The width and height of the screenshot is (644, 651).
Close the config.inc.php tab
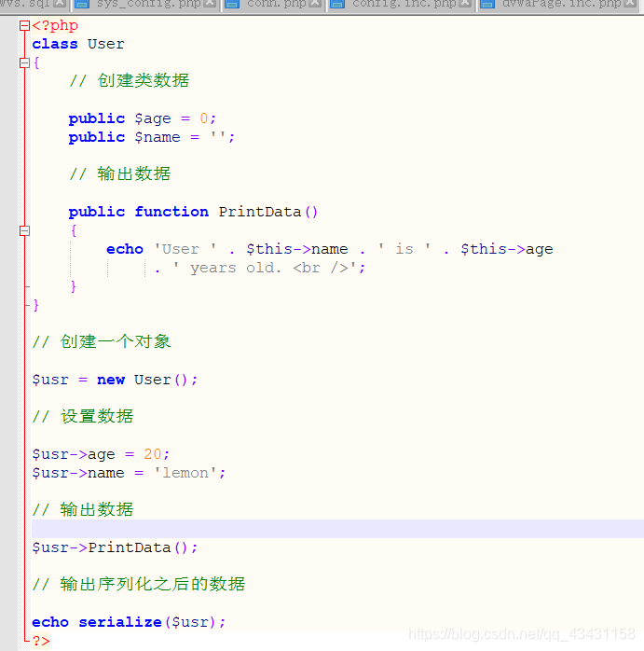coord(465,4)
